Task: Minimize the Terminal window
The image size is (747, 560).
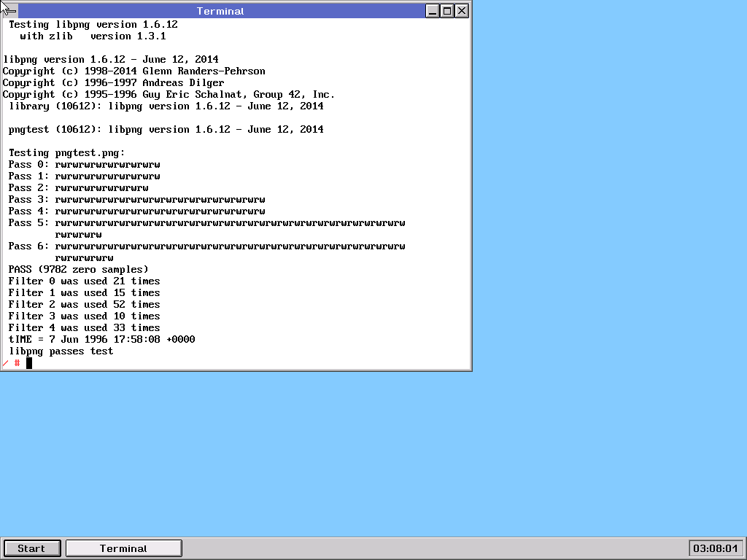Action: tap(433, 11)
